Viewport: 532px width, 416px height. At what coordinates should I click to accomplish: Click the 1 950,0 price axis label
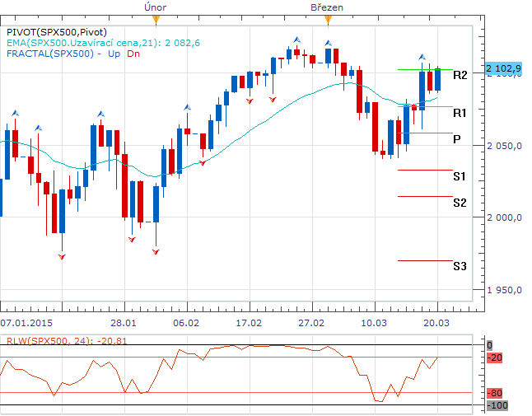(505, 290)
